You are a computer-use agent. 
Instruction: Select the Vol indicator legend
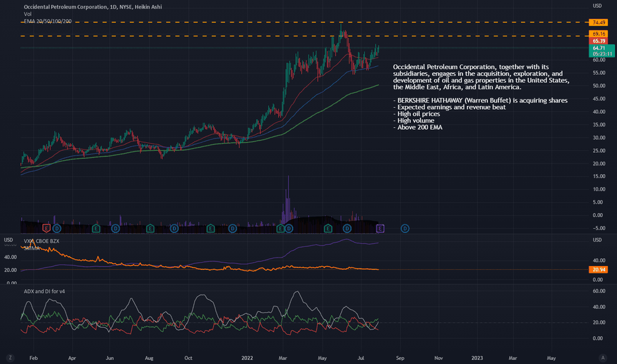tap(28, 14)
